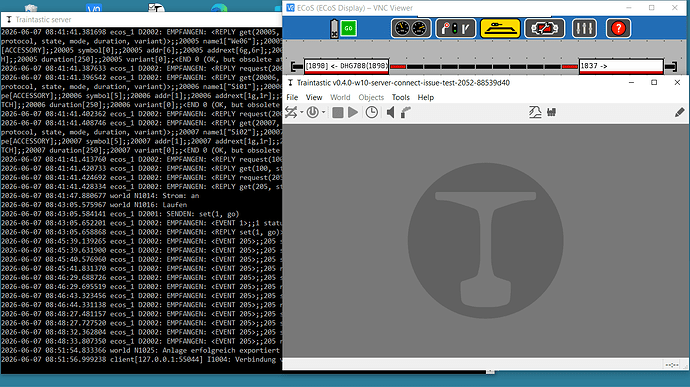Open the ECoS locomotive speedometer controls

click(x=411, y=29)
